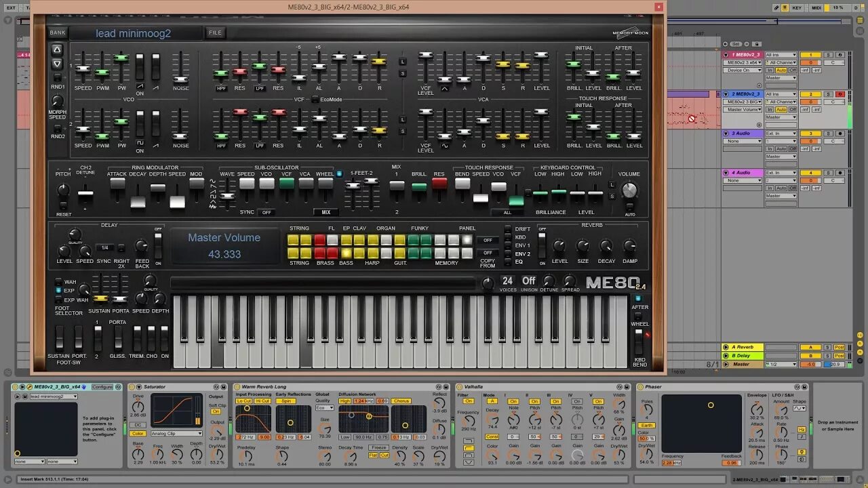Select the EQ panel option
The width and height of the screenshot is (868, 488).
click(x=508, y=262)
